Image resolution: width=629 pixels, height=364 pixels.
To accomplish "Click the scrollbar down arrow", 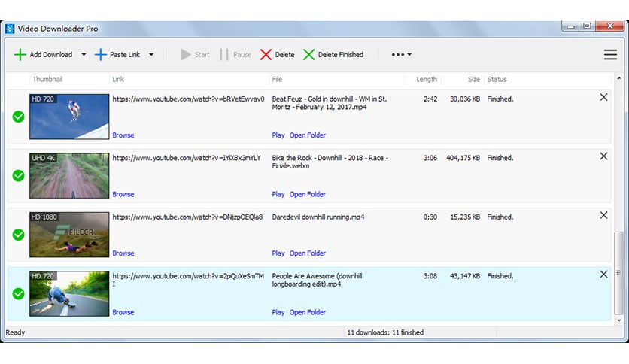I will [618, 320].
